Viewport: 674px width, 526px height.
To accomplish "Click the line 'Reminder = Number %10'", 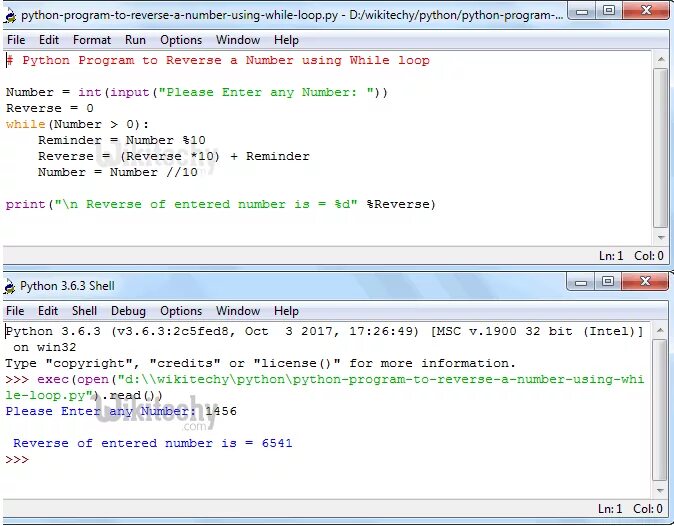I will (122, 141).
